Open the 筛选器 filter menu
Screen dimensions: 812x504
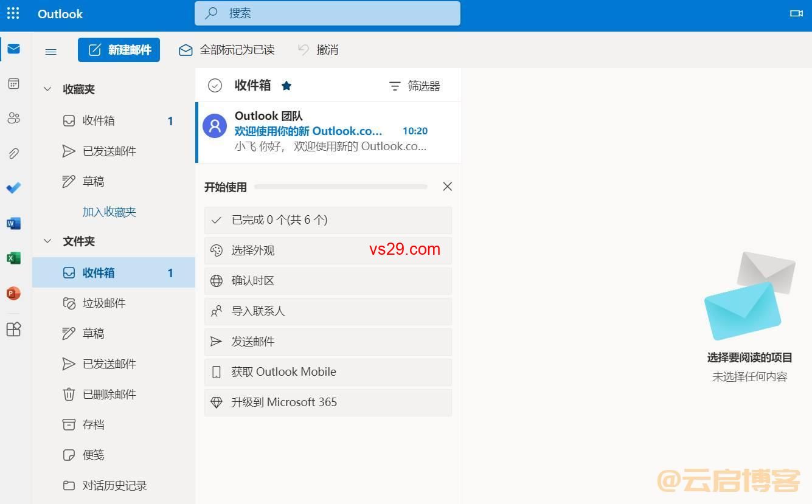coord(414,86)
